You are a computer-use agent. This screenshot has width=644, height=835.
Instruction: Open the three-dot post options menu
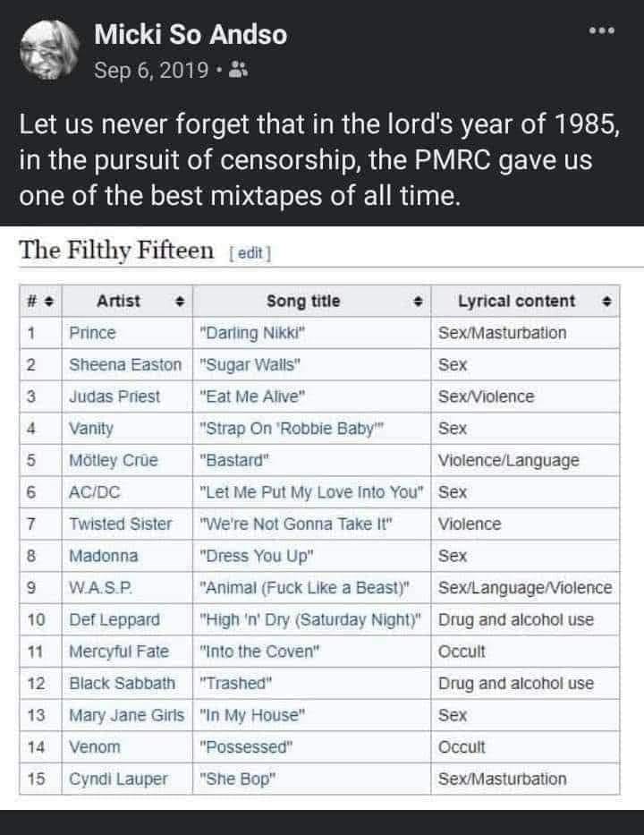(602, 30)
